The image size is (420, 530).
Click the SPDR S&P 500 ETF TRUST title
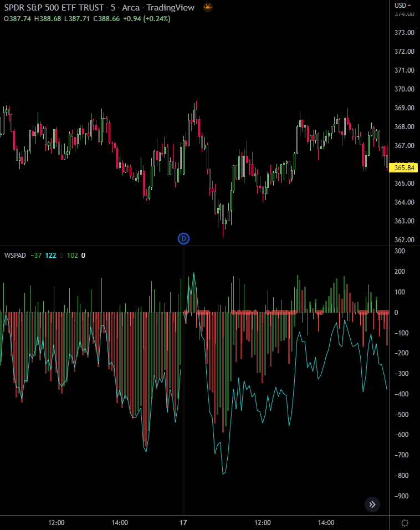click(x=54, y=7)
